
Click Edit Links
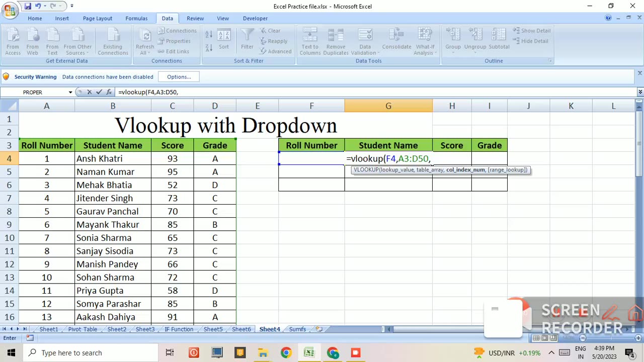click(x=173, y=51)
